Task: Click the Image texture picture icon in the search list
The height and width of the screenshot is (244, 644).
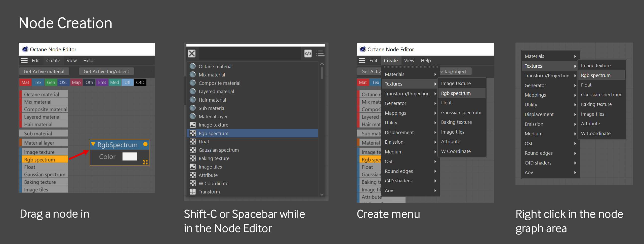Action: click(x=193, y=125)
